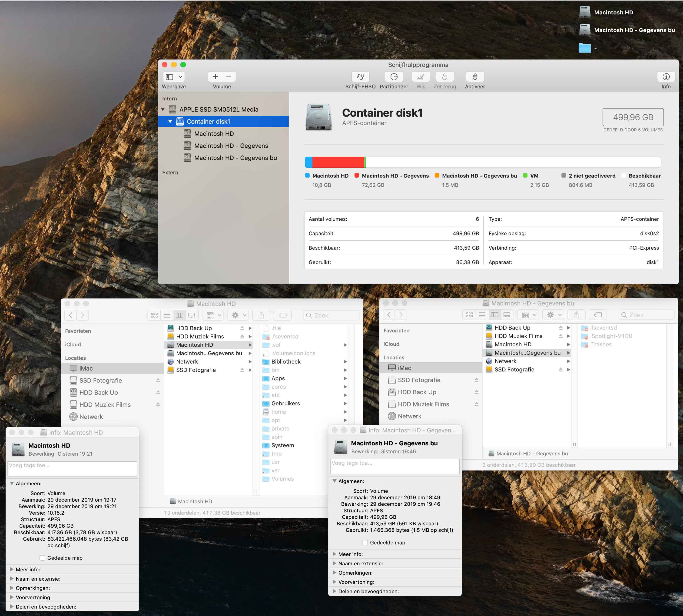Image resolution: width=683 pixels, height=616 pixels.
Task: Select the blue folder on the desktop
Action: [584, 48]
